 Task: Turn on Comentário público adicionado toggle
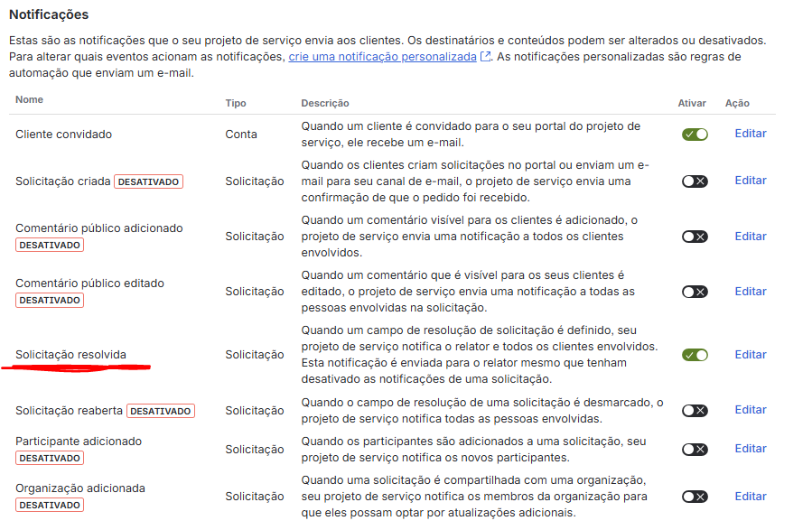(695, 237)
